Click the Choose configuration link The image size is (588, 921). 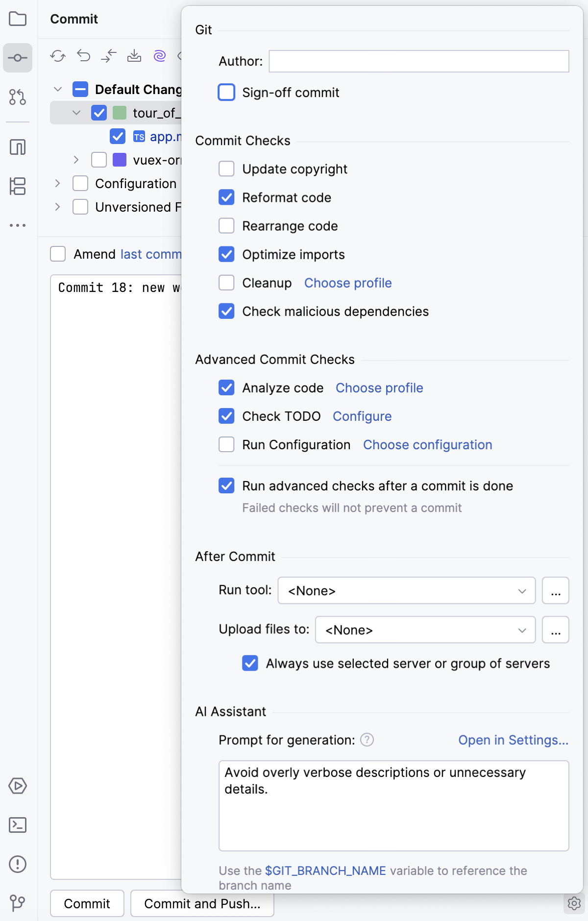pos(428,445)
